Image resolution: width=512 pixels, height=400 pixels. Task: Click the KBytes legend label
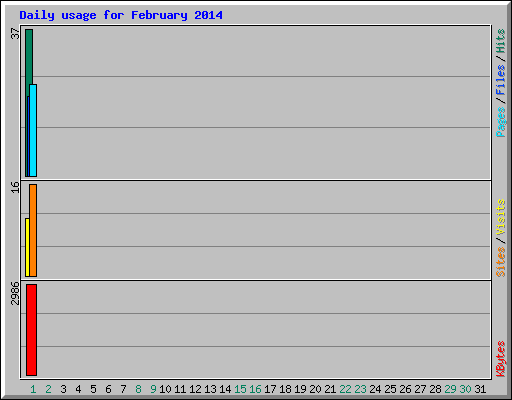click(x=500, y=359)
